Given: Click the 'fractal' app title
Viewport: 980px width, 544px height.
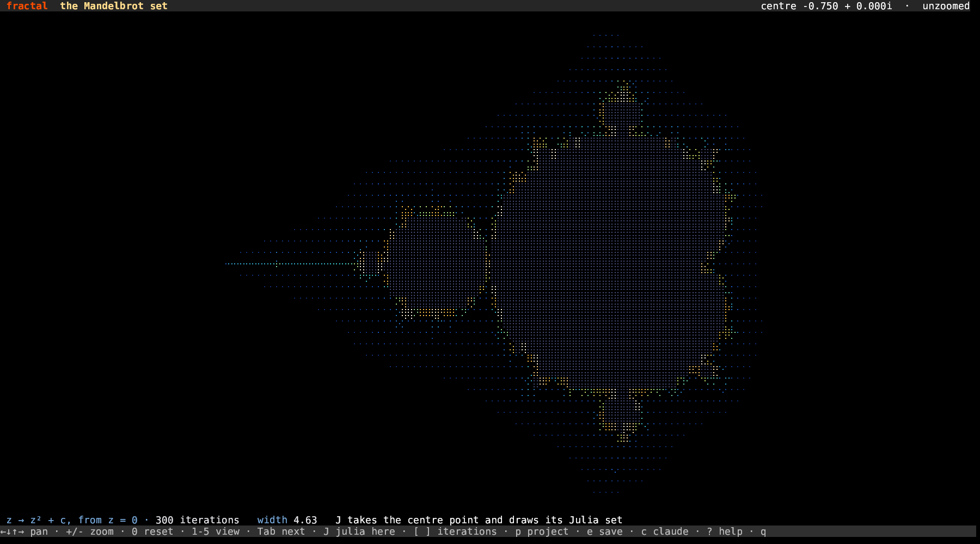Looking at the screenshot, I should [x=27, y=6].
